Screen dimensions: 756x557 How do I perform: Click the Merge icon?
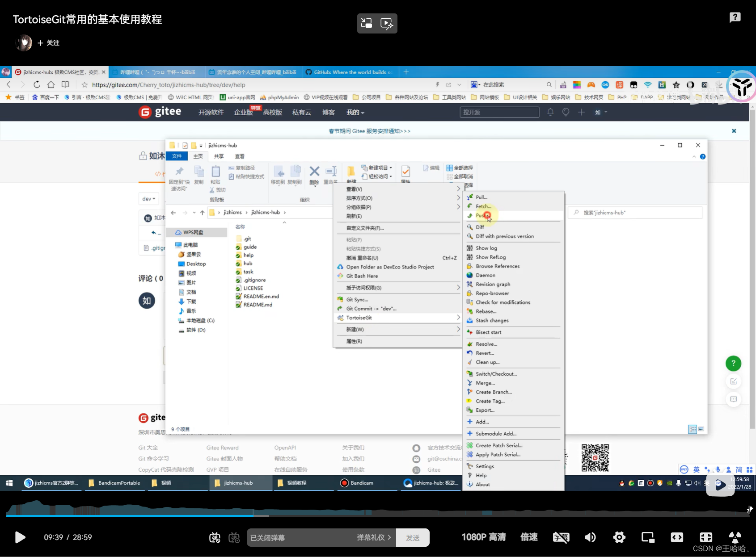point(470,383)
